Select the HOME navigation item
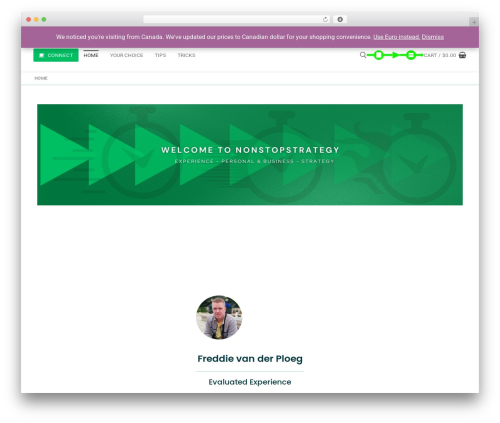Screen dimensions: 500x423 pyautogui.click(x=91, y=55)
